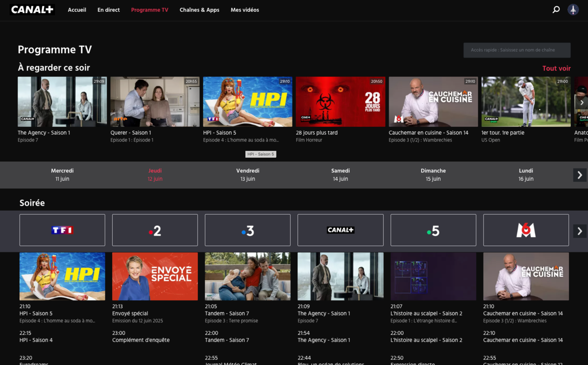
Task: Click 21:07 'L'histoire au scalpel' listing
Action: coord(426,314)
